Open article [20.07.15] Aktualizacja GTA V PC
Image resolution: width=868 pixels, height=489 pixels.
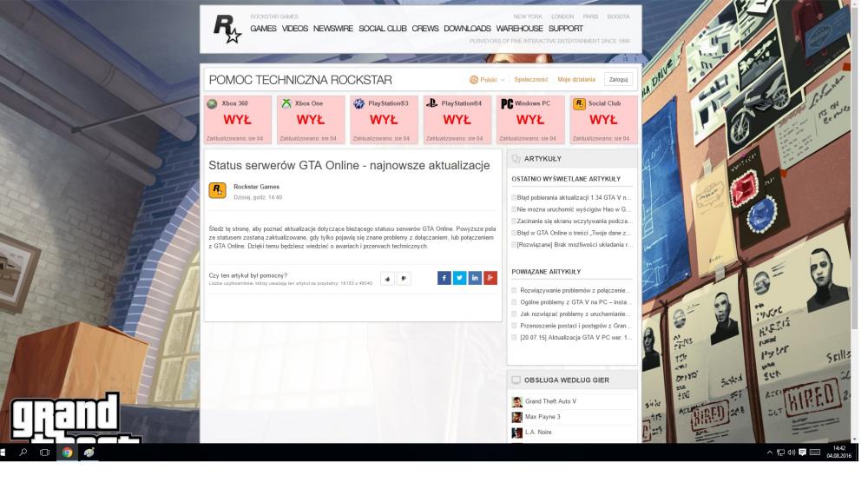pos(575,338)
